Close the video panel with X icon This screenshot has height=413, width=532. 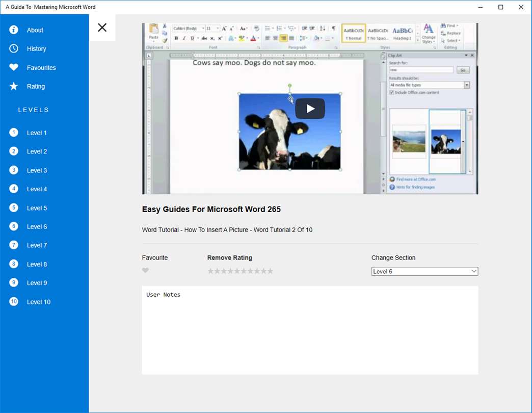tap(102, 28)
